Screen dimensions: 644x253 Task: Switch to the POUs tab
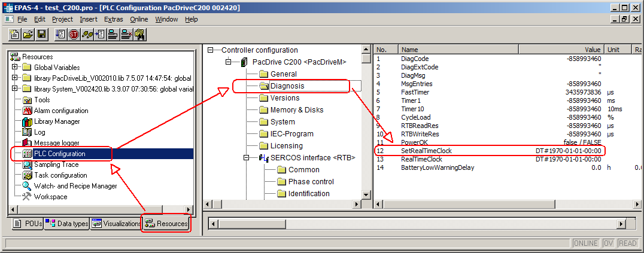tap(27, 224)
